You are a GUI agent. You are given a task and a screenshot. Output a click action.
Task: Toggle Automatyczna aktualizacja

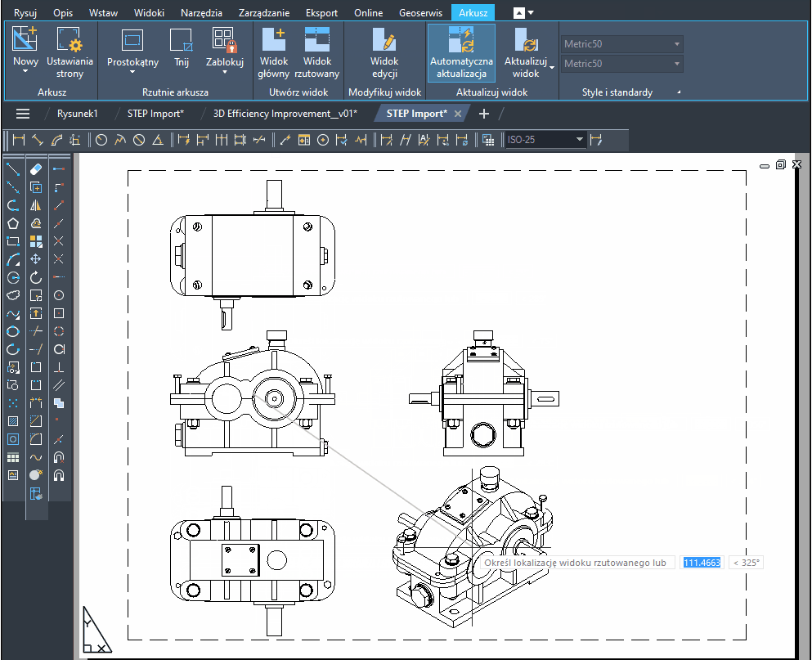(461, 53)
